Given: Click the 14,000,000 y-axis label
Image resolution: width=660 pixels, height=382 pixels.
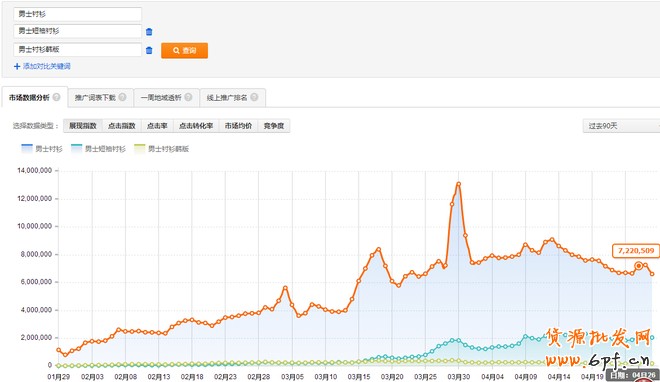Looking at the screenshot, I should click(35, 170).
